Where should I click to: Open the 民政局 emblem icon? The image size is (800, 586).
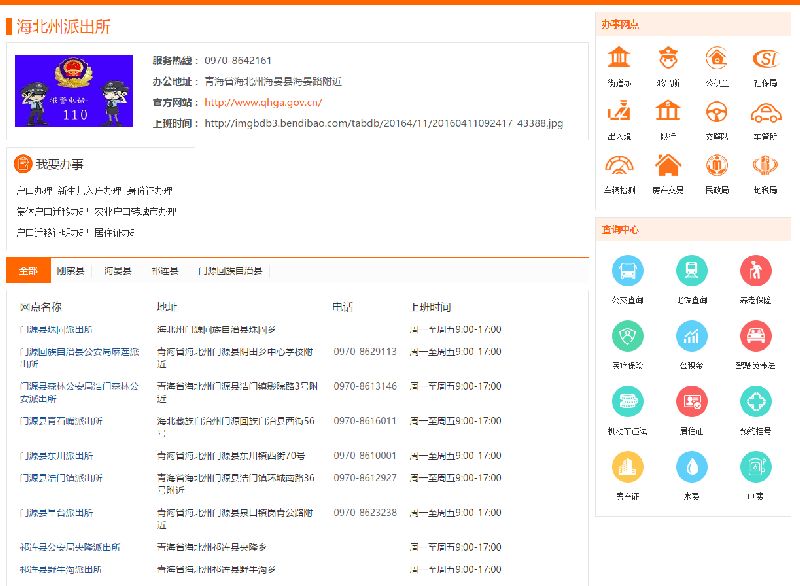coord(716,165)
